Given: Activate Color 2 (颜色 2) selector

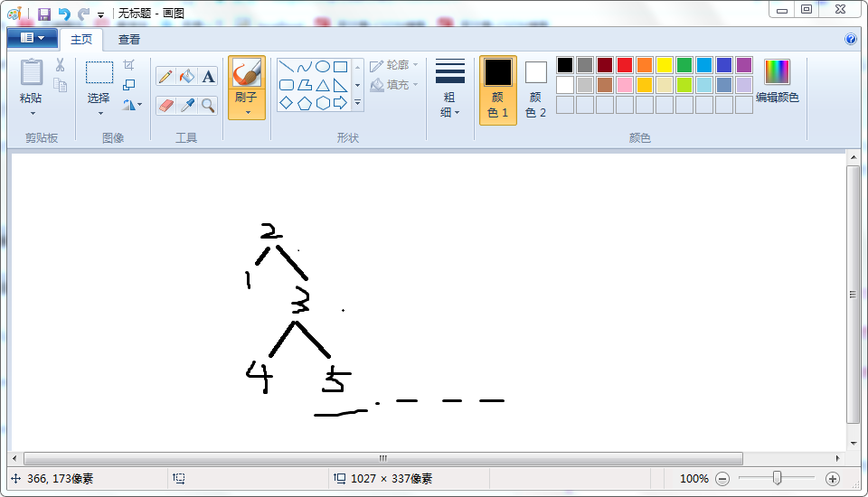Looking at the screenshot, I should point(535,89).
